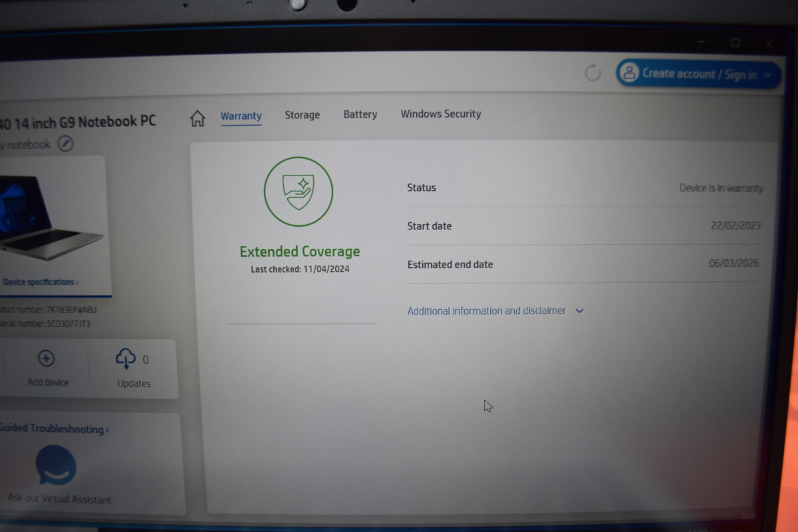This screenshot has width=798, height=532.
Task: Click the pencil edit icon beside notebook name
Action: point(65,144)
